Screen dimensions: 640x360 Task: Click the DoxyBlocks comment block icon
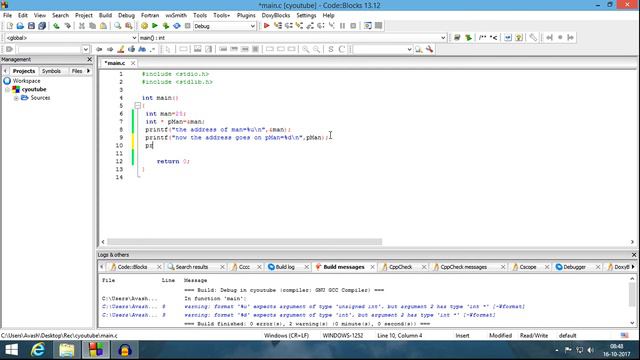click(x=482, y=38)
